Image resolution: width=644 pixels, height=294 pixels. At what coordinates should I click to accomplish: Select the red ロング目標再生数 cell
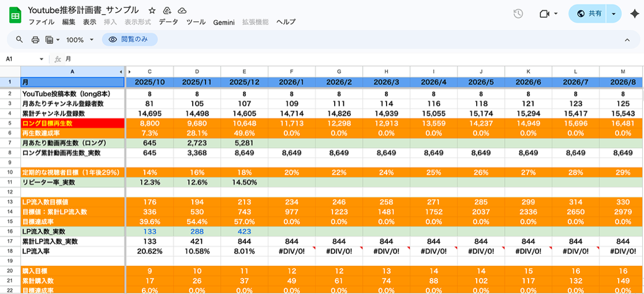tap(73, 122)
